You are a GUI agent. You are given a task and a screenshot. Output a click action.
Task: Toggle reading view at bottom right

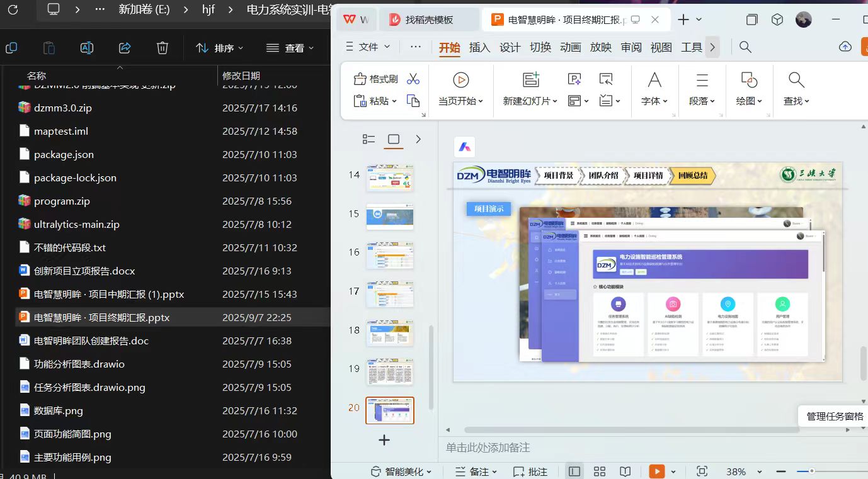(x=624, y=471)
